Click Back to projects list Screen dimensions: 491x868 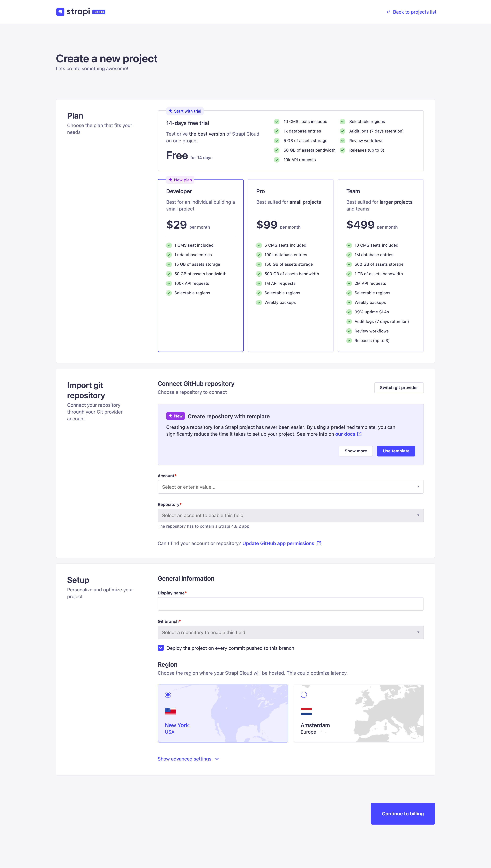(x=414, y=12)
